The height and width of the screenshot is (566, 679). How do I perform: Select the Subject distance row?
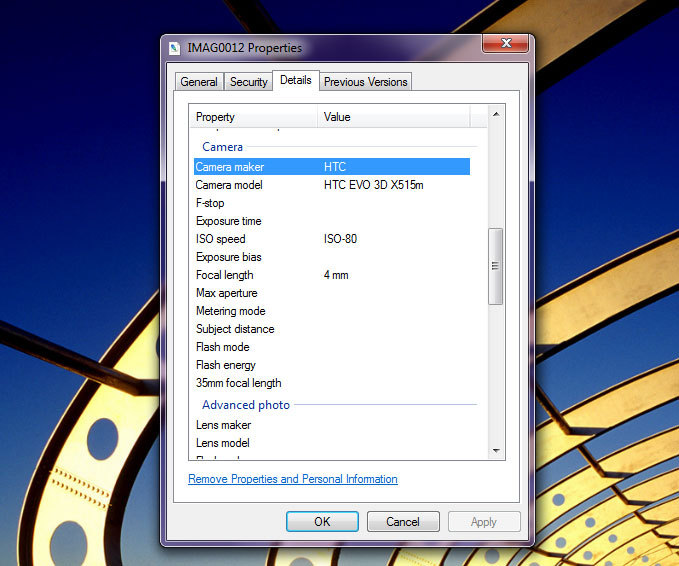[x=332, y=329]
